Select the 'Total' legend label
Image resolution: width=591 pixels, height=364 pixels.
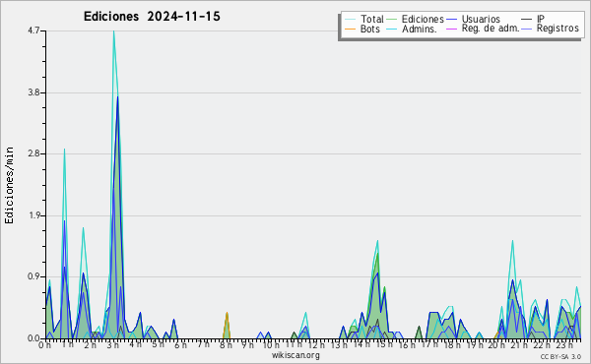coord(372,19)
